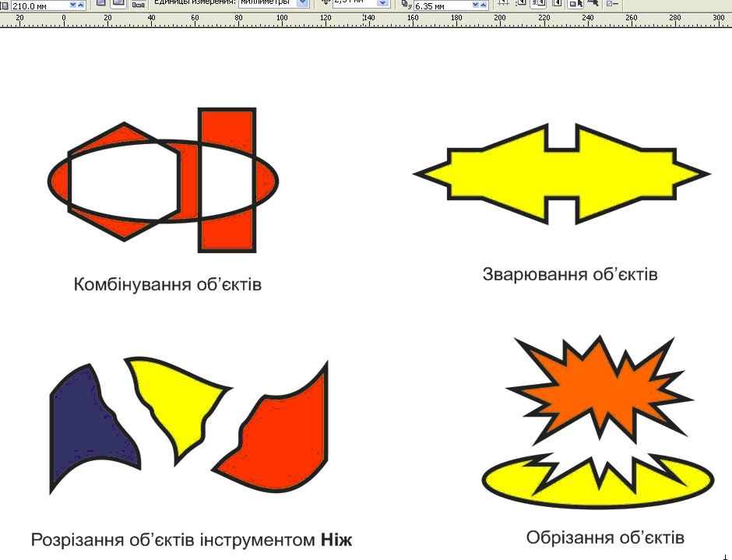Click the arrow icon right of the cursor-rectangle icon

coord(592,3)
